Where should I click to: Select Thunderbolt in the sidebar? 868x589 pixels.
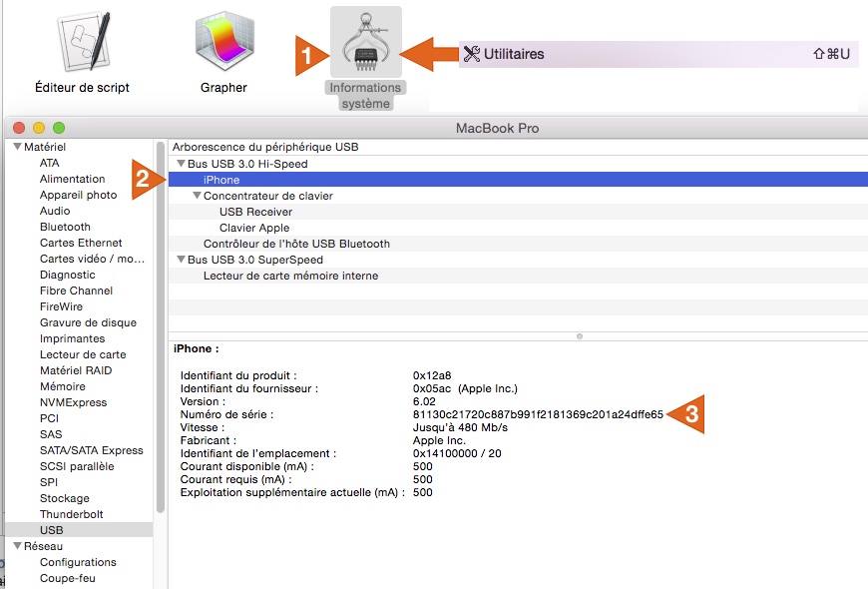pos(72,514)
